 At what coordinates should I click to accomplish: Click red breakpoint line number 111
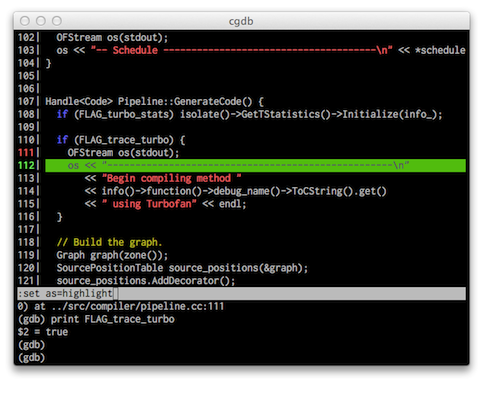26,153
